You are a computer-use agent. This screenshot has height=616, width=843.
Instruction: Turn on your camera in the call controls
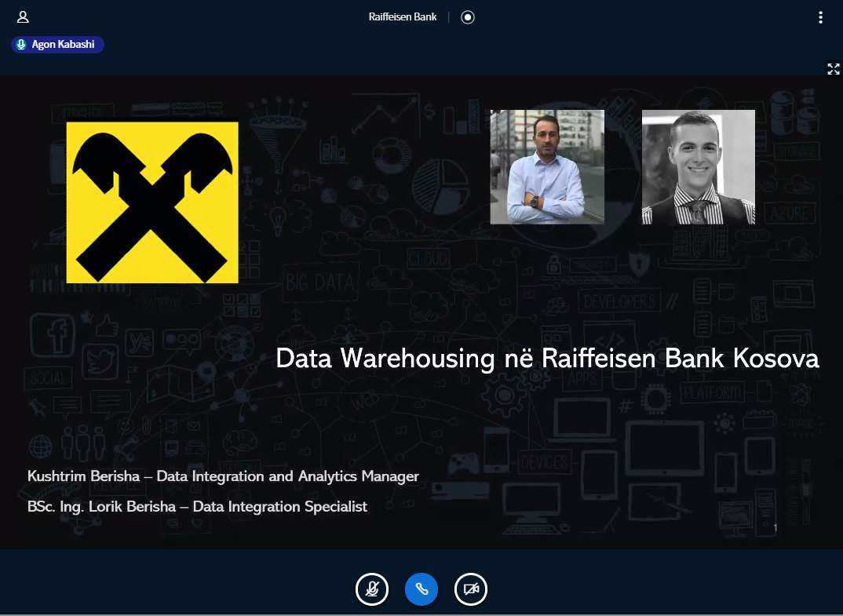[x=471, y=589]
